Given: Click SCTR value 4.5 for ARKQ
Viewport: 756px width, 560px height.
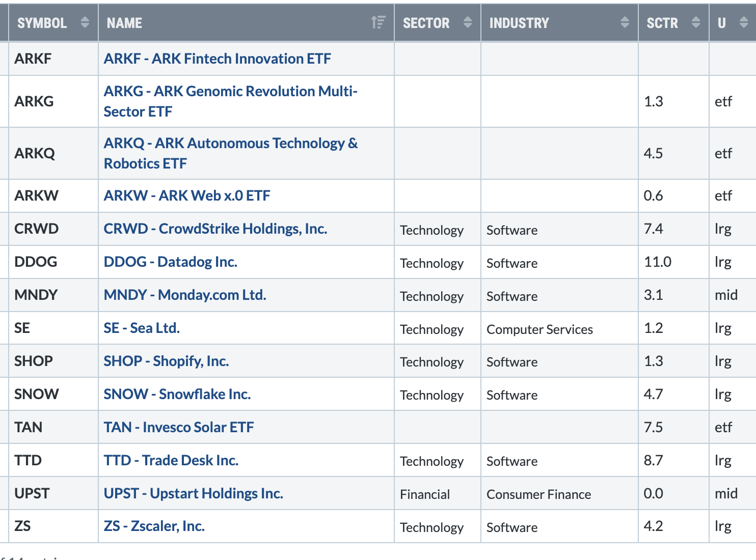Looking at the screenshot, I should click(x=653, y=153).
